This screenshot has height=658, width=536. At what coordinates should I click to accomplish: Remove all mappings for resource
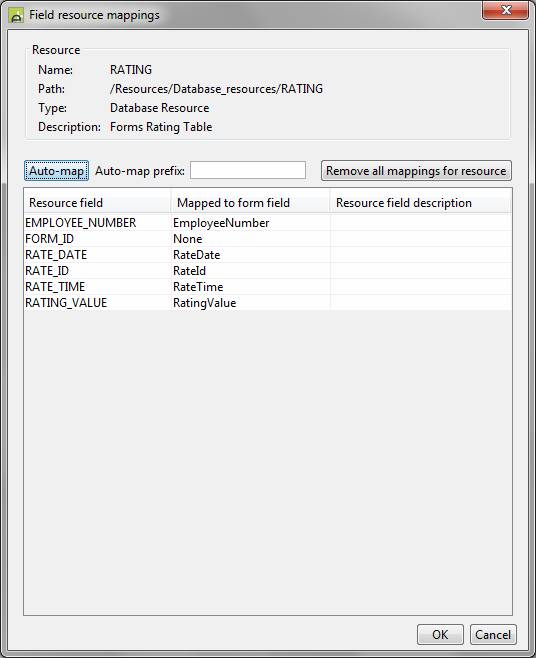(x=416, y=171)
